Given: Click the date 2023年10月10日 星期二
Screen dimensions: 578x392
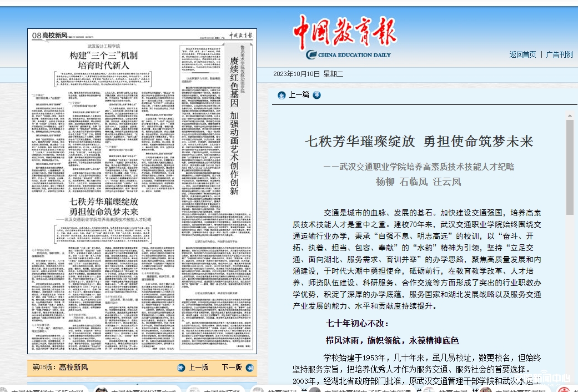Looking at the screenshot, I should point(308,74).
